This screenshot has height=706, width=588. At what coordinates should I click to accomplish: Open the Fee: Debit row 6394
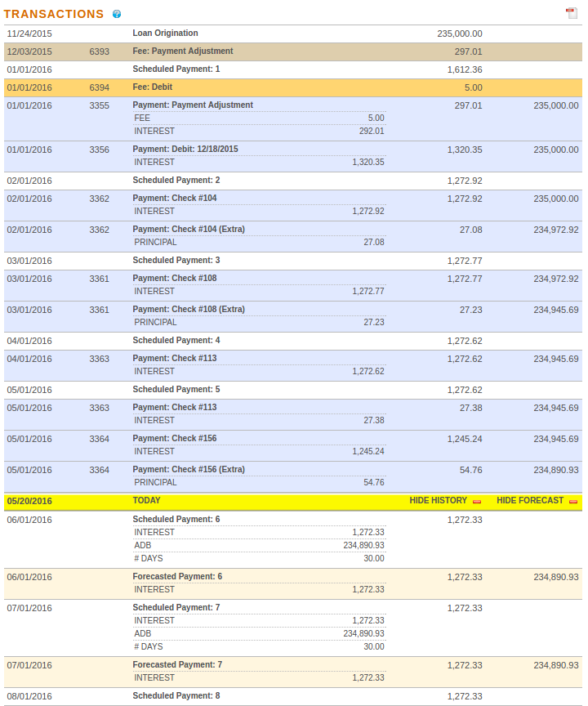tap(293, 87)
